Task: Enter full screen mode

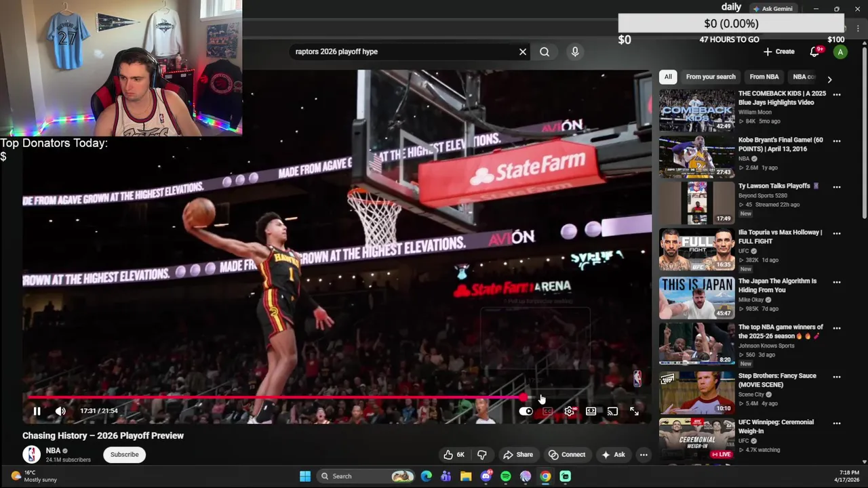Action: 634,411
